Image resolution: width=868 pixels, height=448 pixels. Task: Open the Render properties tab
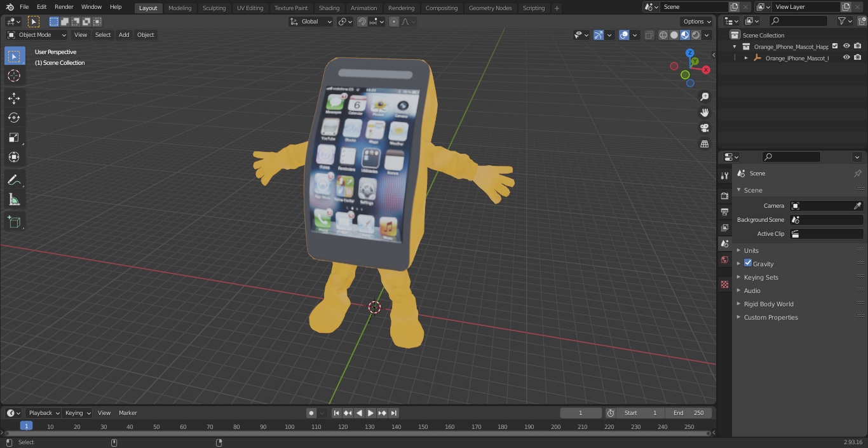(724, 196)
